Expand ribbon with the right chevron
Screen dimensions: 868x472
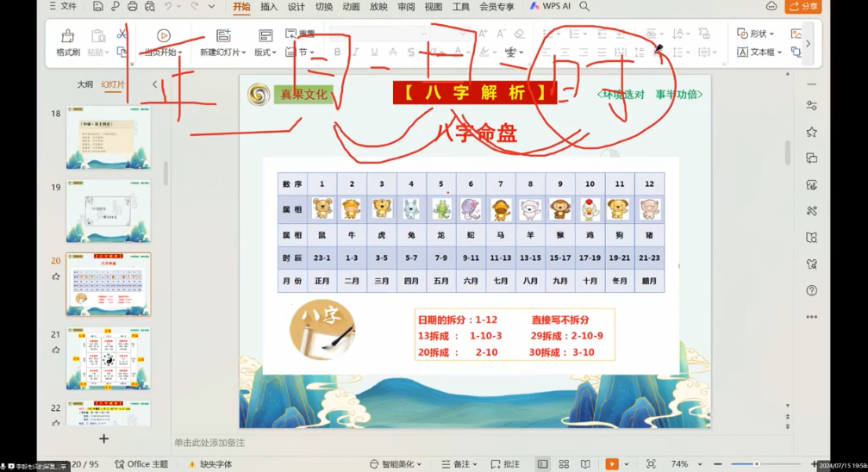click(x=808, y=43)
